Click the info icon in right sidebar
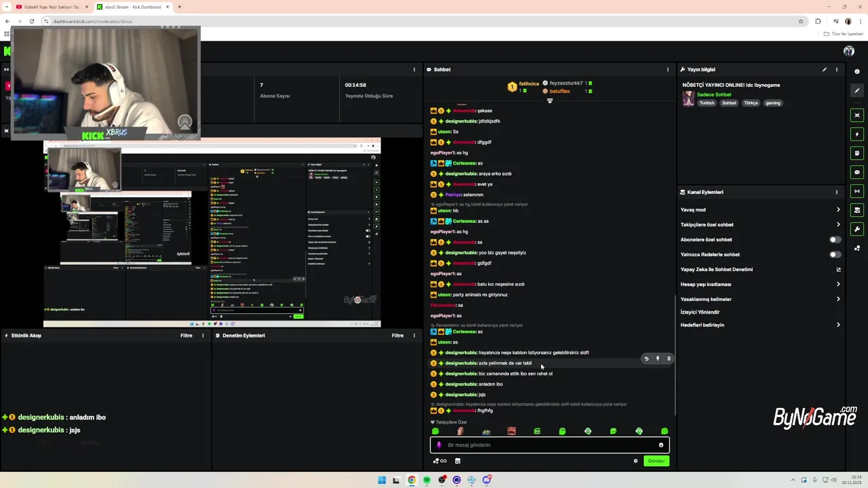Image resolution: width=868 pixels, height=488 pixels. pos(857,71)
